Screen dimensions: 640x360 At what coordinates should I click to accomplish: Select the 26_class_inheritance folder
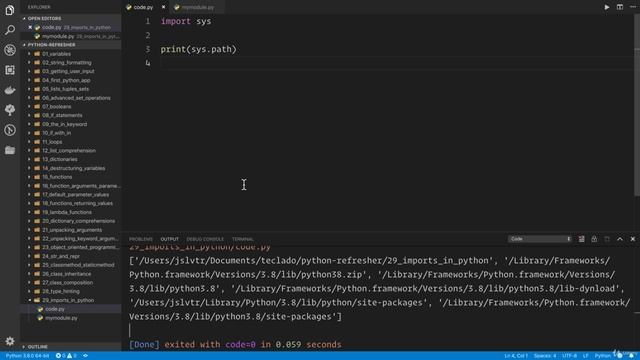[x=67, y=274]
